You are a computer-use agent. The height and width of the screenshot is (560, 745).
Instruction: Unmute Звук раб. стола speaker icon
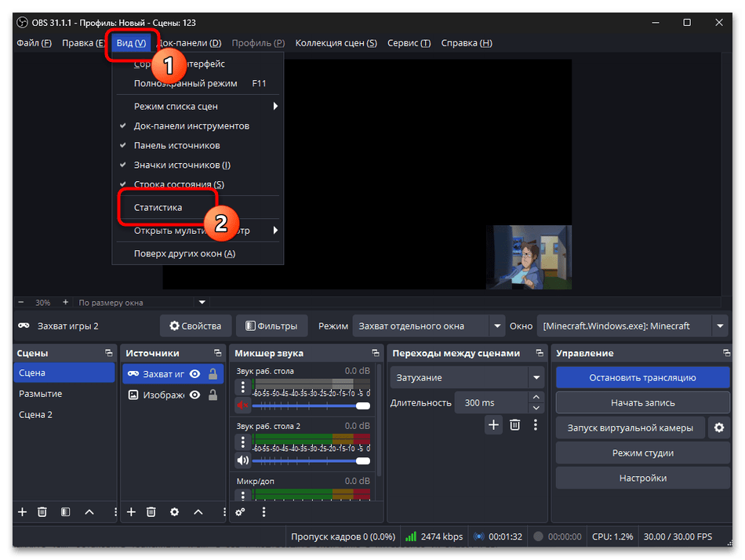tap(242, 405)
